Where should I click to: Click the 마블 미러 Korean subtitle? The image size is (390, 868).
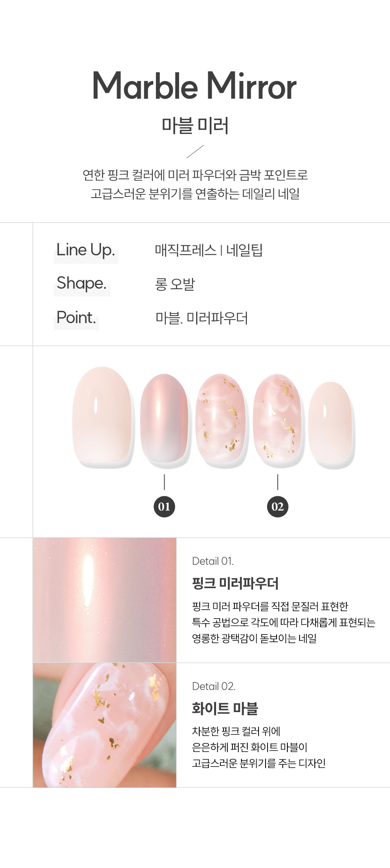tap(195, 126)
